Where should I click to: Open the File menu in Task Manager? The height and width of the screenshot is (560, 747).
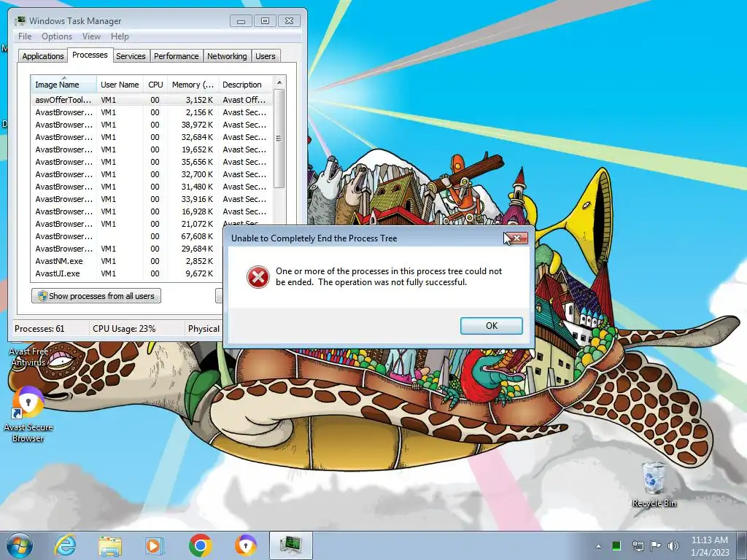coord(25,36)
